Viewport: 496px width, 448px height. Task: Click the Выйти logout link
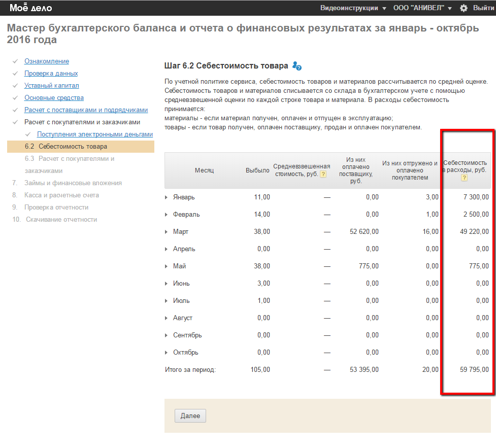pos(483,8)
